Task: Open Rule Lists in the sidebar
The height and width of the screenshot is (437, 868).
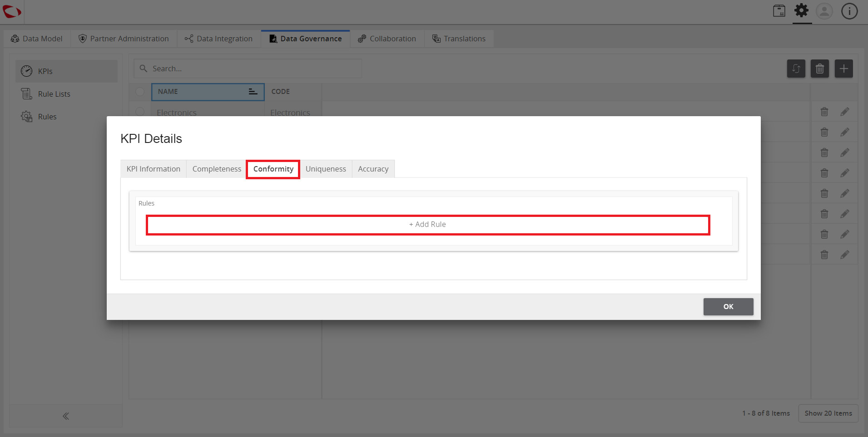Action: (x=66, y=94)
